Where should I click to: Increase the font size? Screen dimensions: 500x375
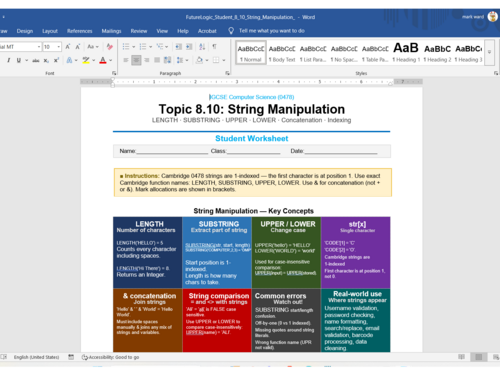[68, 47]
